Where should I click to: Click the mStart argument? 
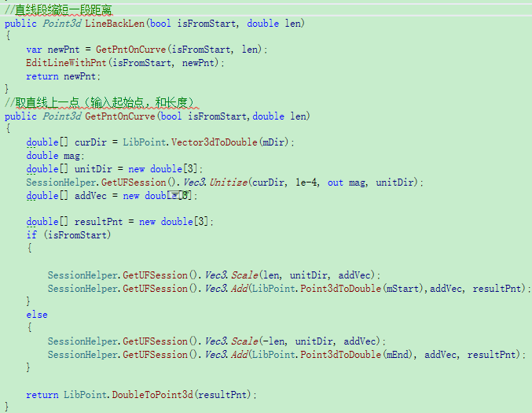coord(403,289)
